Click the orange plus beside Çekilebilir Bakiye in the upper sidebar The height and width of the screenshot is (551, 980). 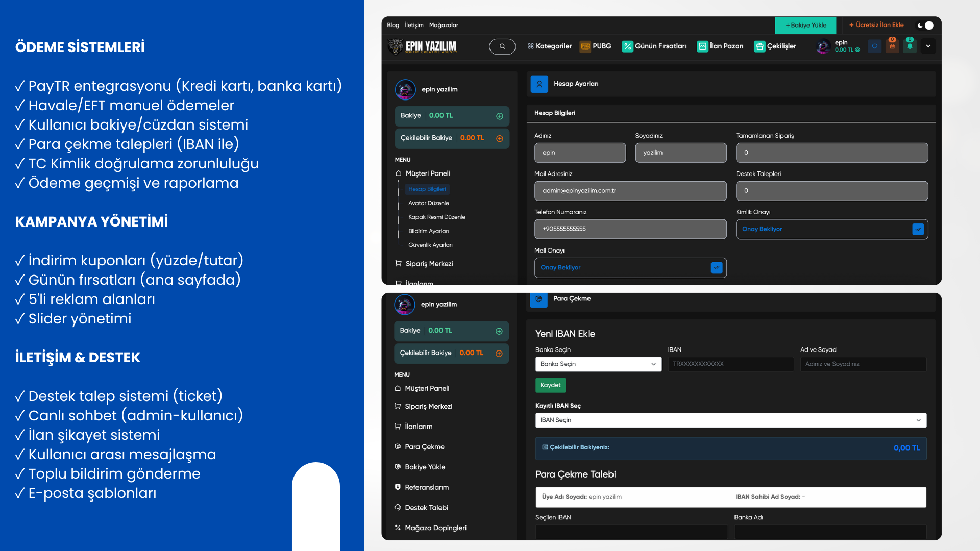pyautogui.click(x=500, y=139)
